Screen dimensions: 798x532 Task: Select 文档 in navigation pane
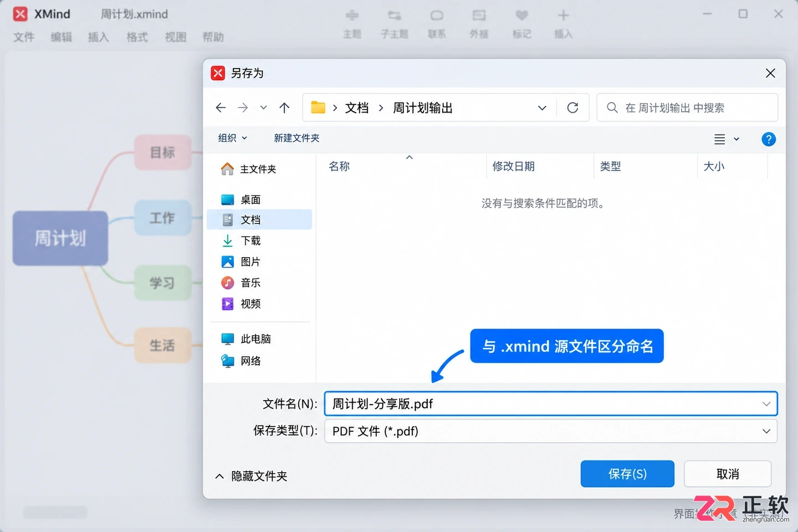[x=259, y=219]
